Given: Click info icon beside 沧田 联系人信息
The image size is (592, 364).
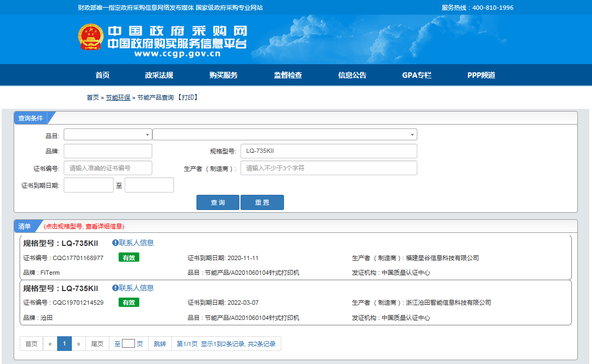Looking at the screenshot, I should (x=115, y=288).
